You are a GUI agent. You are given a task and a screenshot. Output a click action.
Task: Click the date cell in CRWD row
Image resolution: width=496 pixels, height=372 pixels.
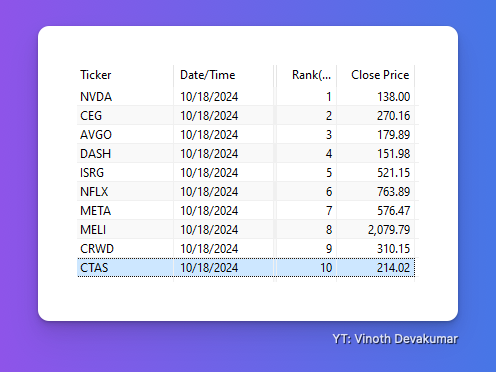(223, 249)
